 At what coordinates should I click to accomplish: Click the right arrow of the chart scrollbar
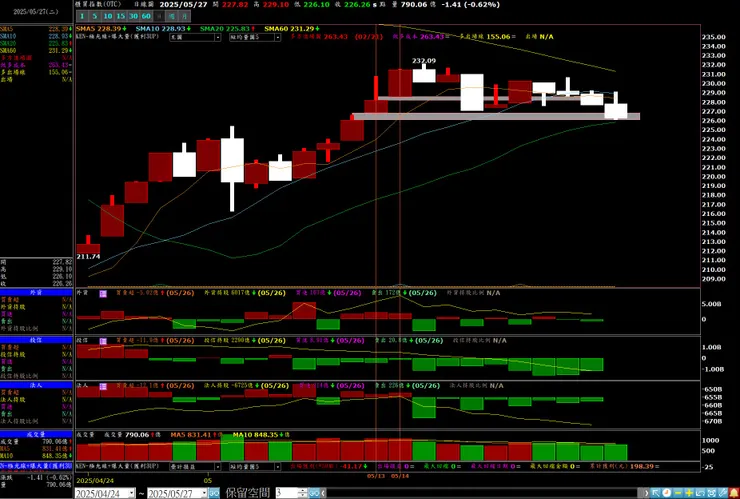click(x=647, y=493)
